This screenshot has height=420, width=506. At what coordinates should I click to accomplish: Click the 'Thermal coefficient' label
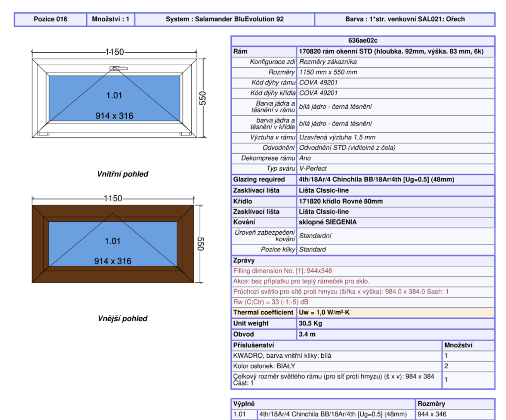[263, 312]
